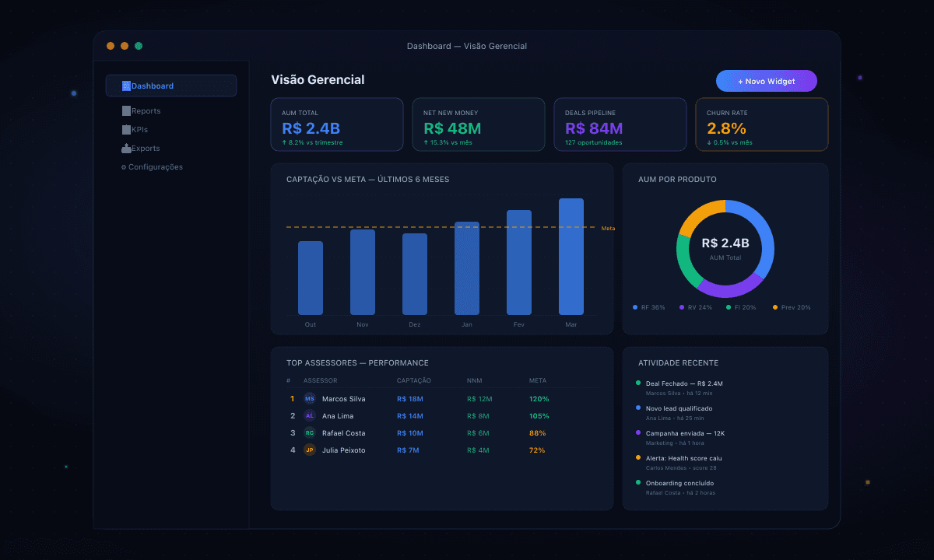Select the Exports briefcase icon
Screen dimensions: 934x560
(127, 148)
